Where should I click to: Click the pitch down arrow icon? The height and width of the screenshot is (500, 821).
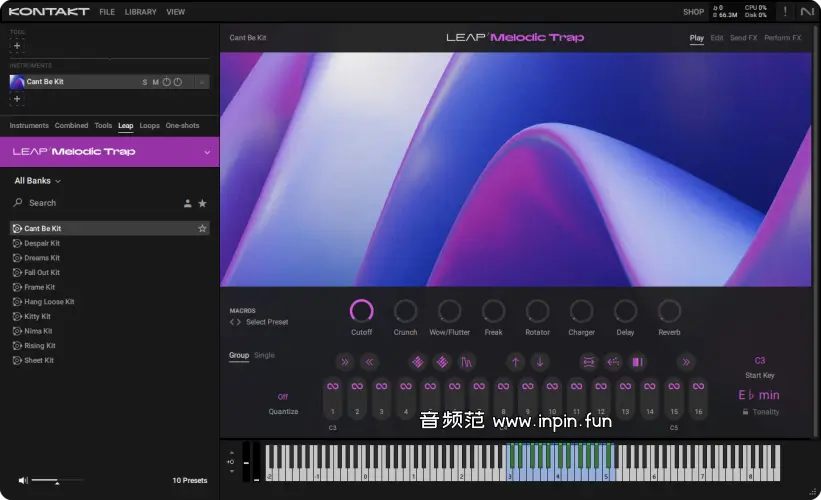540,362
